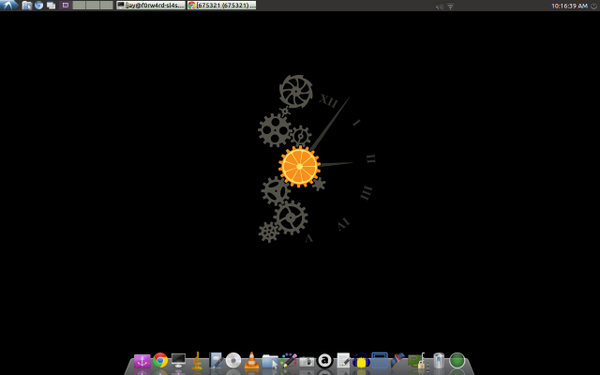Open the web browser launcher in top panel
Viewport: 600px width, 375px height.
(x=39, y=5)
